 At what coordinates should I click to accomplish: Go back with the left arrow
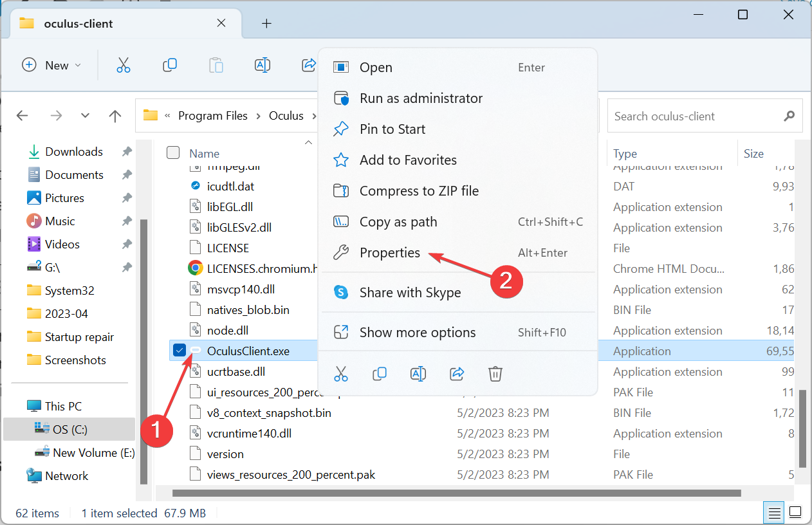22,116
